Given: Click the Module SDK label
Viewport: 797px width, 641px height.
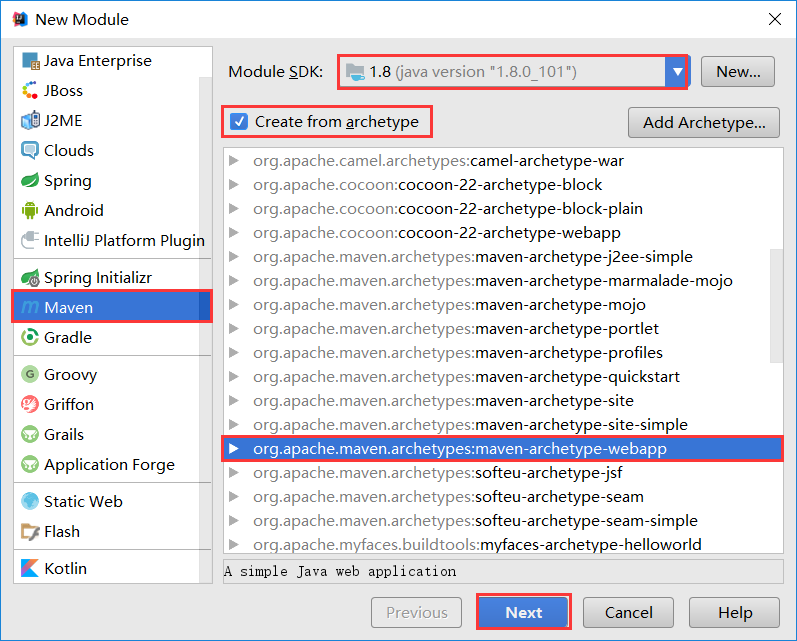Looking at the screenshot, I should (275, 72).
